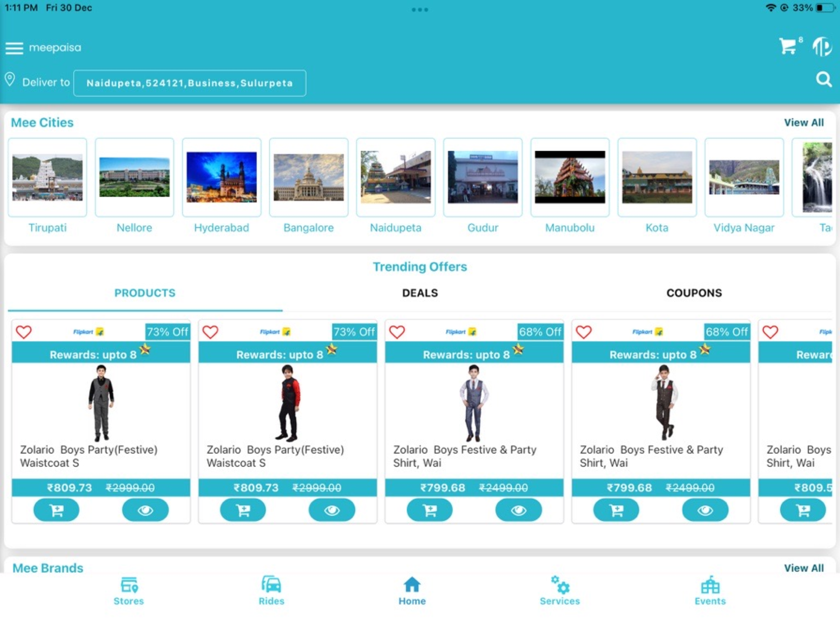
Task: Open Services in bottom navigation
Action: [560, 591]
